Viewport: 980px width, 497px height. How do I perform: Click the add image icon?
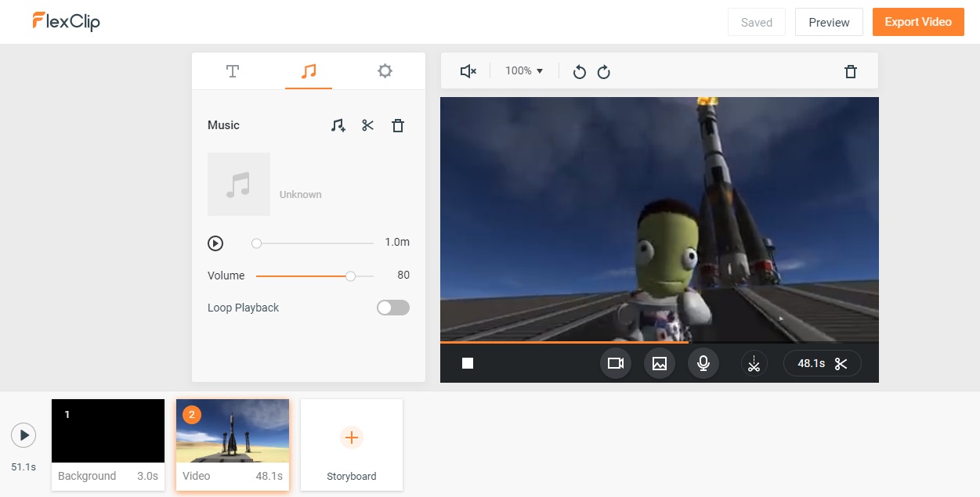[660, 363]
